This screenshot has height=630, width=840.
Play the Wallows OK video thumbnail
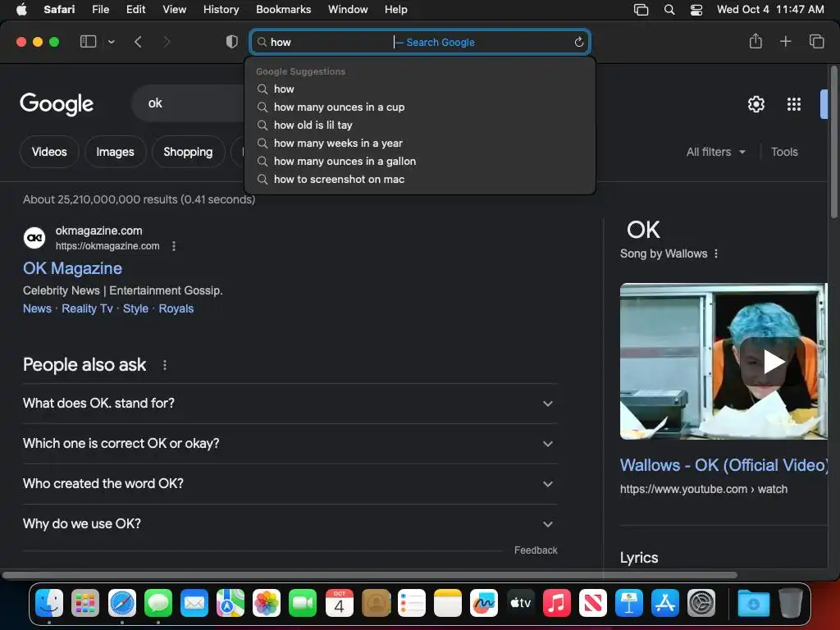point(724,362)
